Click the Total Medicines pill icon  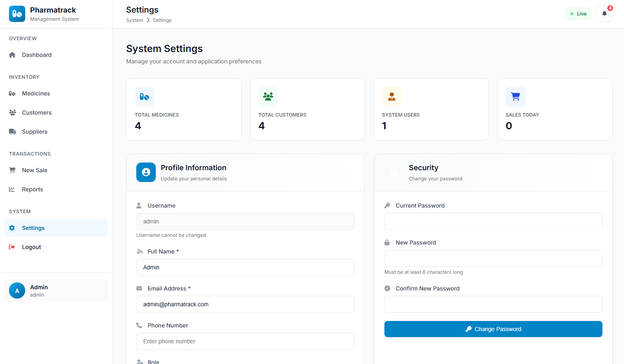(x=144, y=97)
